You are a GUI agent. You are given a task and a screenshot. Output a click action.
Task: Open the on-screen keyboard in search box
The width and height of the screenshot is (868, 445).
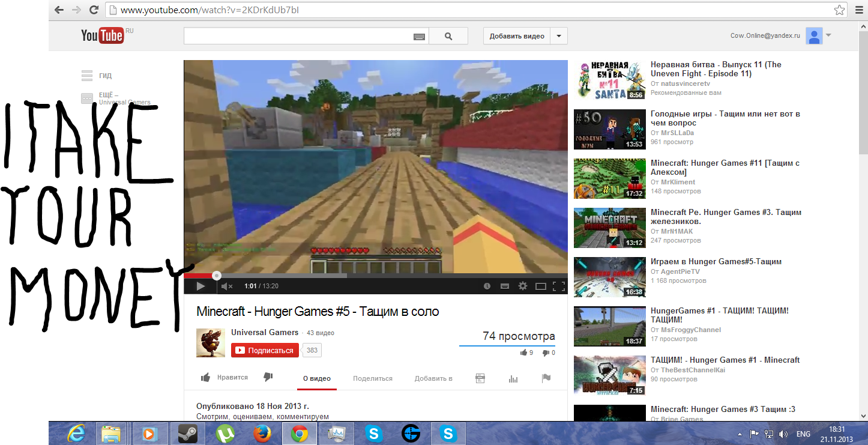point(420,37)
